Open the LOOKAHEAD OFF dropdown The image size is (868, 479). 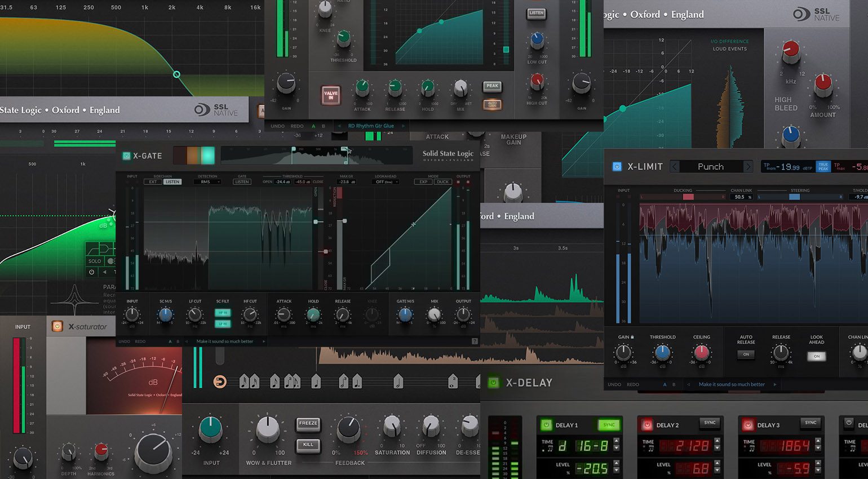click(387, 182)
